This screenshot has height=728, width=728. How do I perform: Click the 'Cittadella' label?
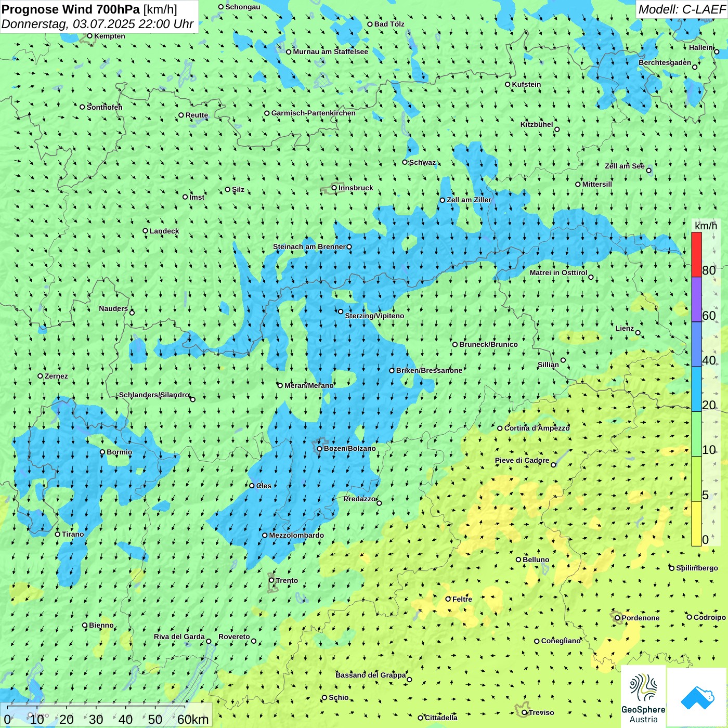pyautogui.click(x=441, y=718)
